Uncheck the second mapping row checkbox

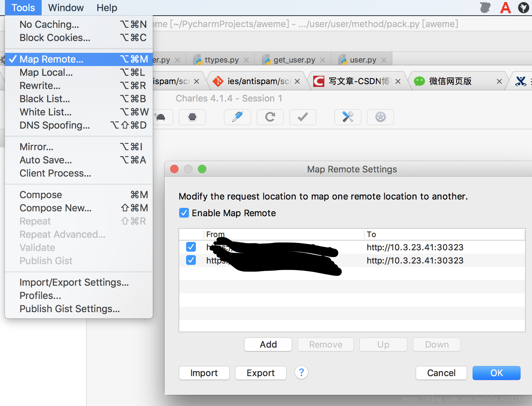tap(191, 260)
